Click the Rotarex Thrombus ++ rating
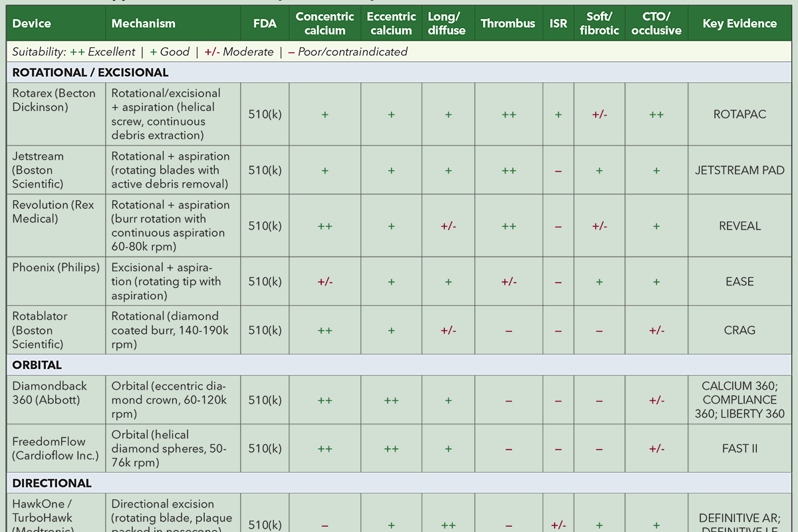Image resolution: width=798 pixels, height=532 pixels. (508, 114)
